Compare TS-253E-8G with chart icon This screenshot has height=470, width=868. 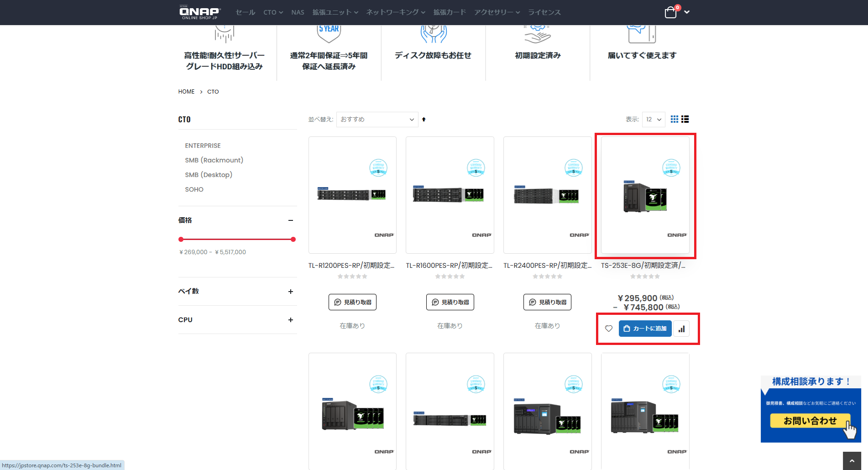pos(681,329)
